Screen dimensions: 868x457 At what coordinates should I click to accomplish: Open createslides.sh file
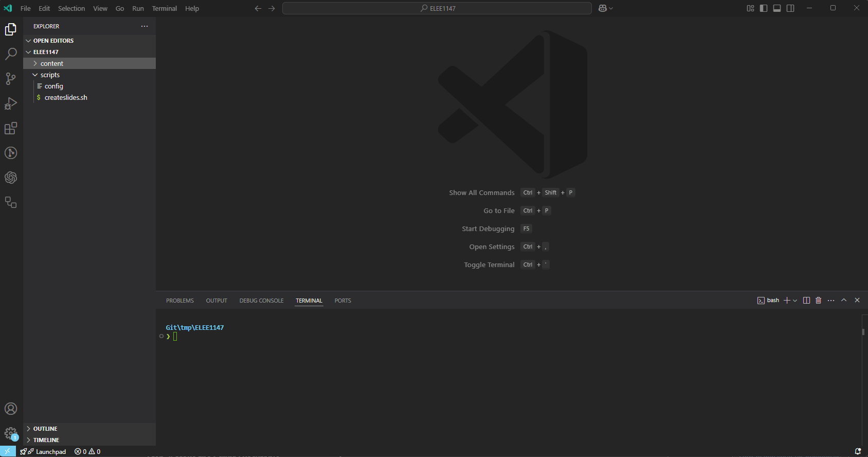point(66,97)
